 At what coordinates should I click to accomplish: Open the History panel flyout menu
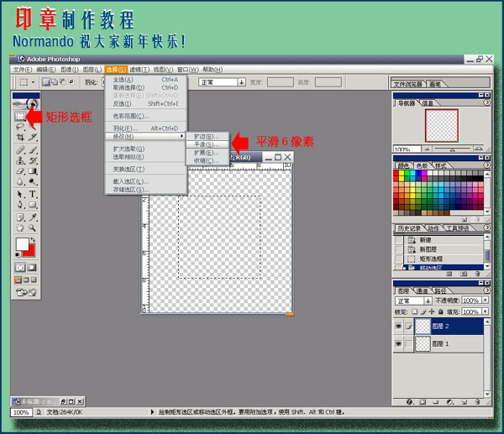(487, 227)
